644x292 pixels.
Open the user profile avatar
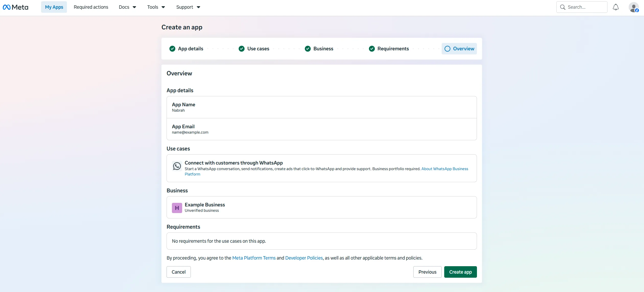[634, 7]
